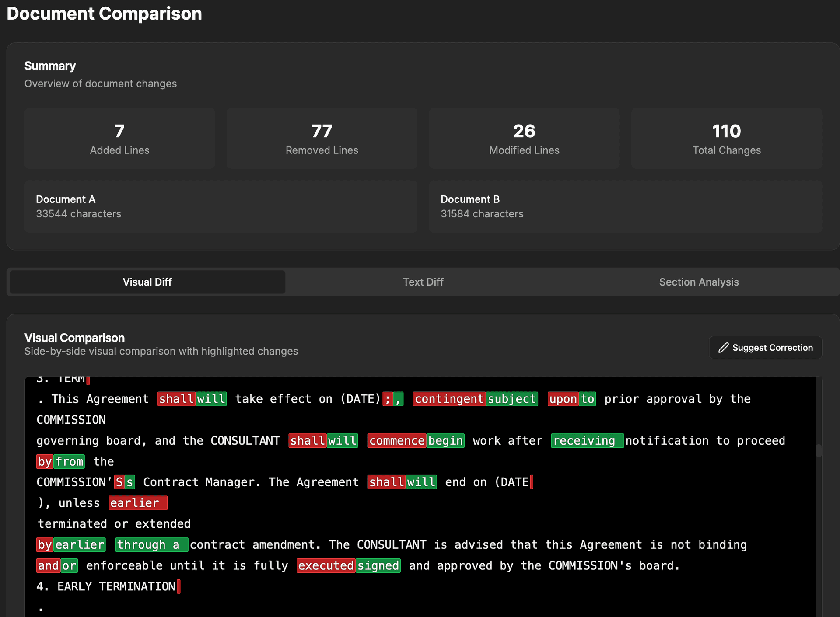Click the 110 Total Changes card
Viewport: 840px width, 617px height.
click(x=726, y=139)
